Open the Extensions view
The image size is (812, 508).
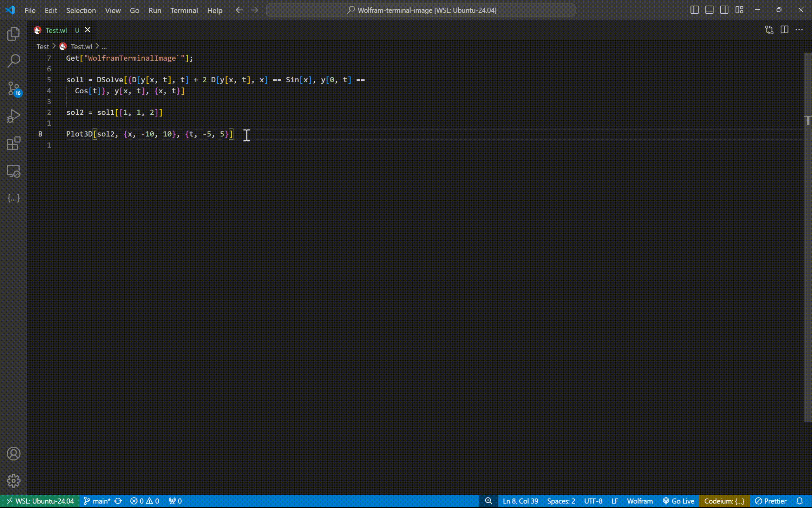pos(13,144)
